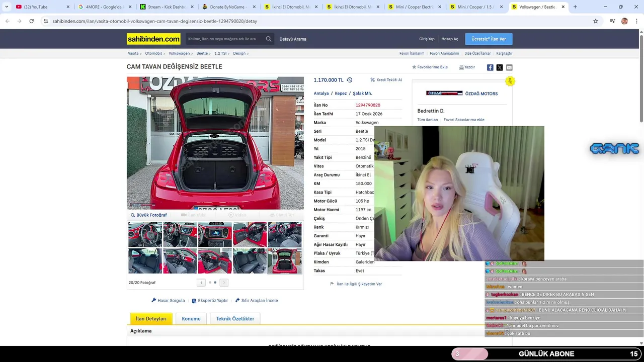Click Kredi Teklifi Al link

tap(386, 80)
